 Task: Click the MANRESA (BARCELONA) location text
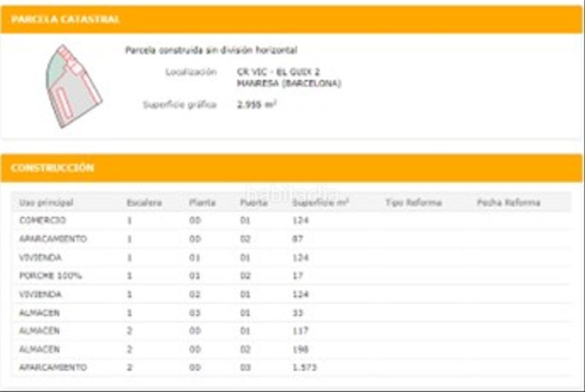(289, 83)
